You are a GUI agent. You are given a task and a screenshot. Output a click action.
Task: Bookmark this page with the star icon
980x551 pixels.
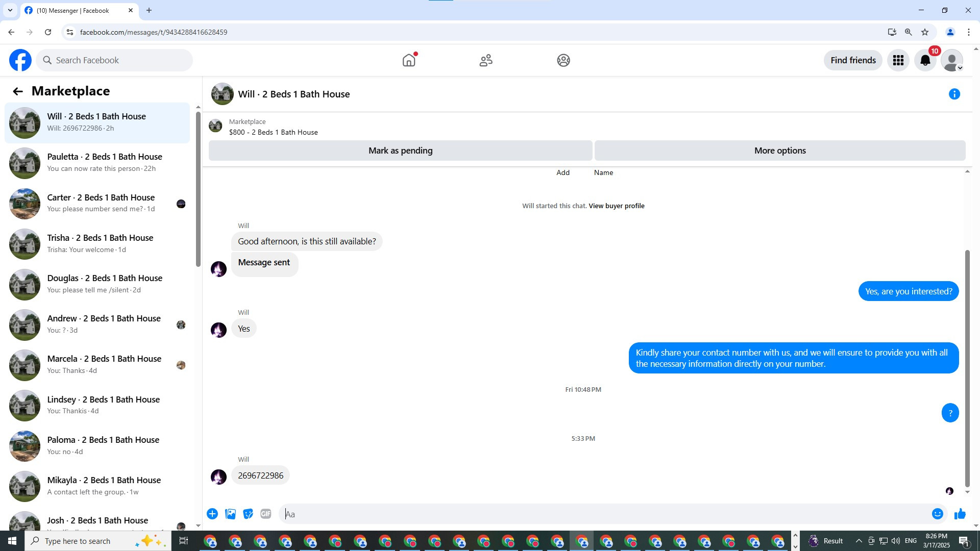(x=925, y=32)
